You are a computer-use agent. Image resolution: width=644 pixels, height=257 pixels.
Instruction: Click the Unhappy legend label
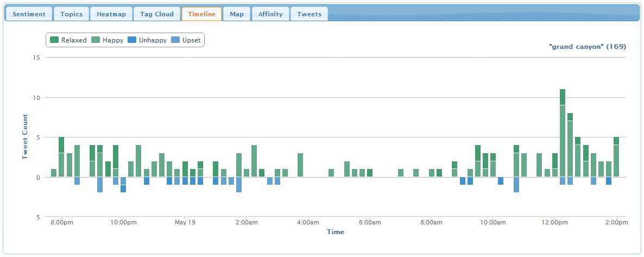tap(153, 40)
